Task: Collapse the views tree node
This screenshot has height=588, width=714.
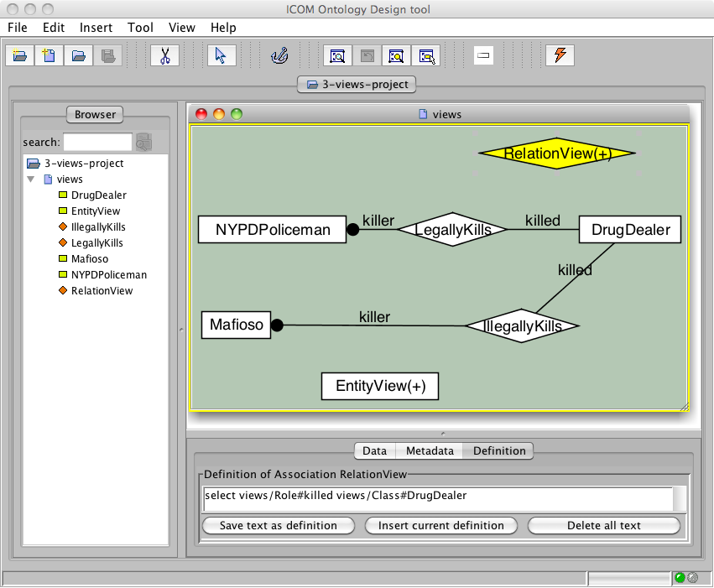Action: (x=31, y=180)
